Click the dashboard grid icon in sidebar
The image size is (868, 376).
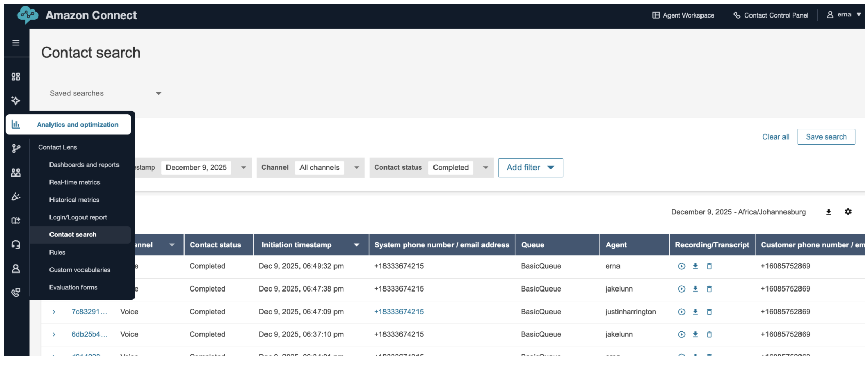click(x=16, y=77)
